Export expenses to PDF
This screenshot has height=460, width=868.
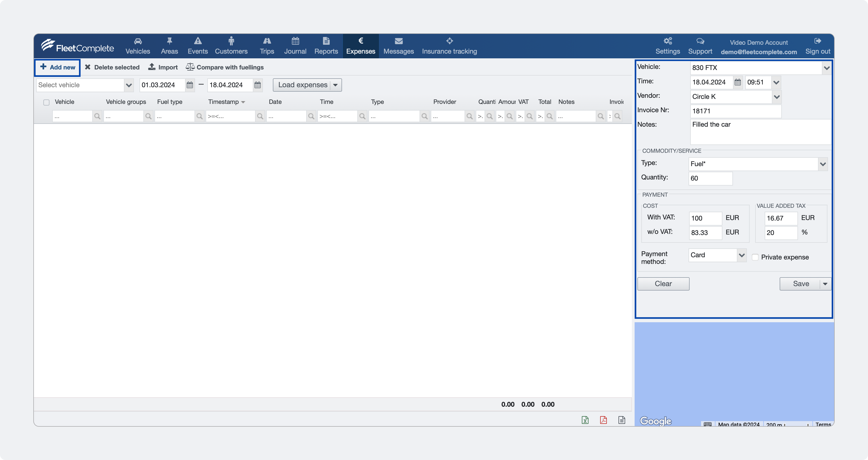(x=603, y=420)
